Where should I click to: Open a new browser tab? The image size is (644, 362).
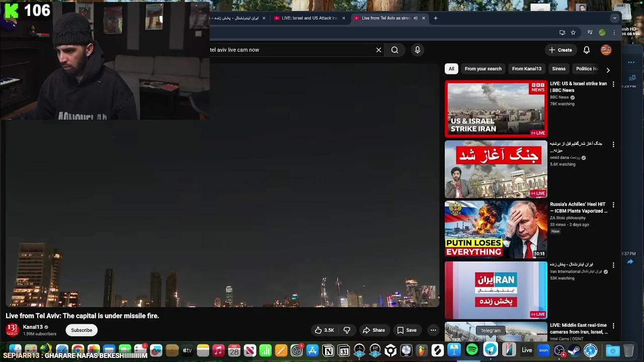(x=435, y=18)
